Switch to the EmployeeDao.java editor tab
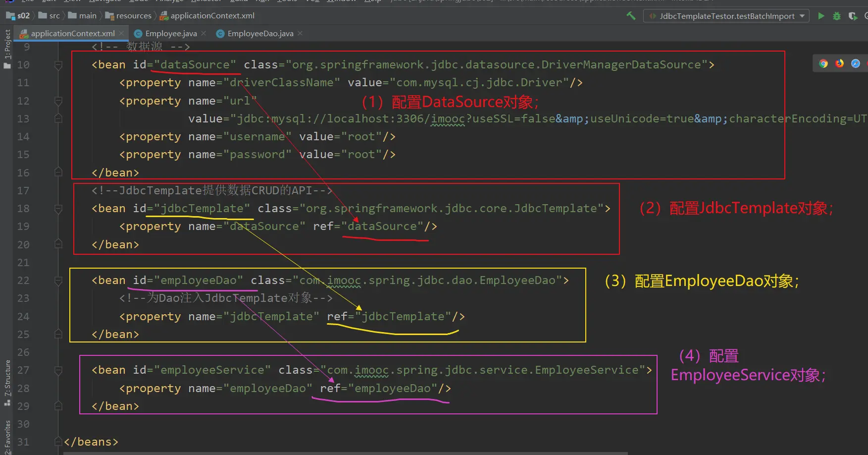The image size is (868, 455). tap(260, 34)
